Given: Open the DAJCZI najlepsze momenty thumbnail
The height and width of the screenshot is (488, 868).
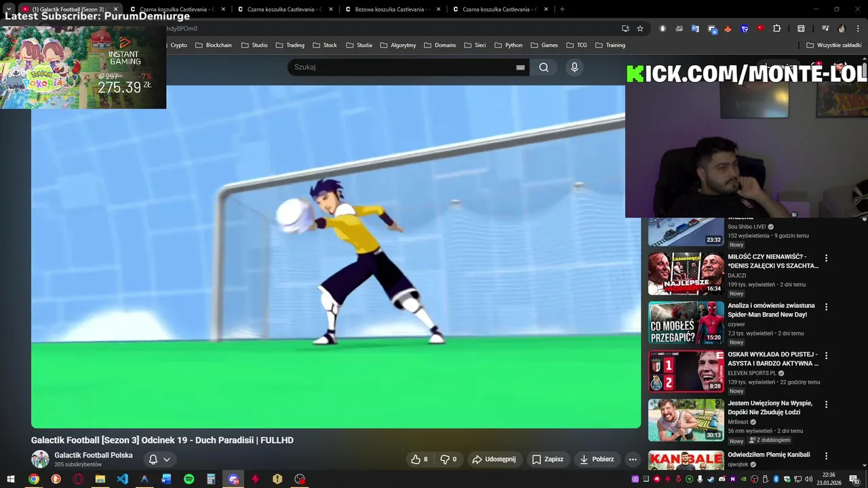Looking at the screenshot, I should tap(686, 273).
